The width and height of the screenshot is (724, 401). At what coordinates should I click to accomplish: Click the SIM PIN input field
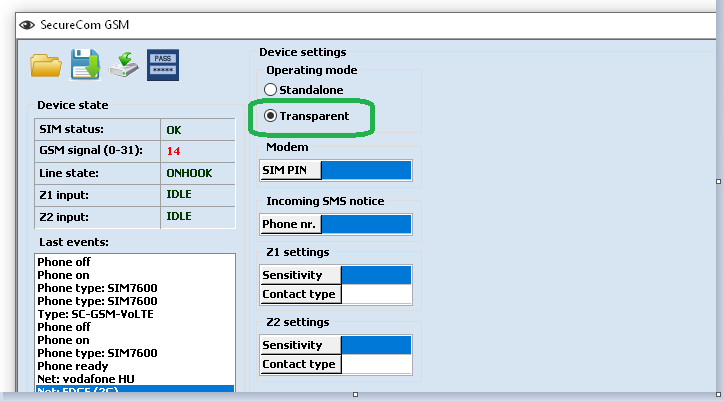click(365, 170)
